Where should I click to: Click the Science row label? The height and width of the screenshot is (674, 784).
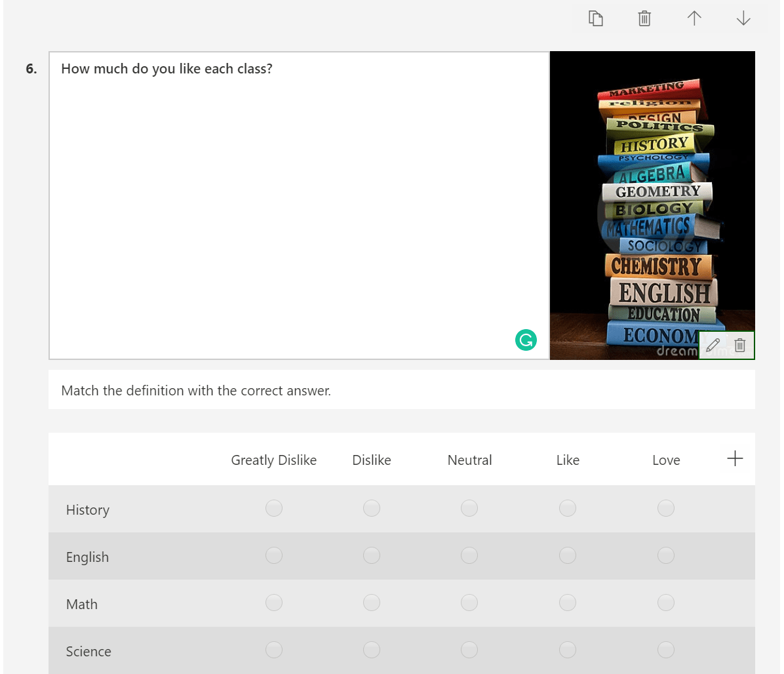88,652
